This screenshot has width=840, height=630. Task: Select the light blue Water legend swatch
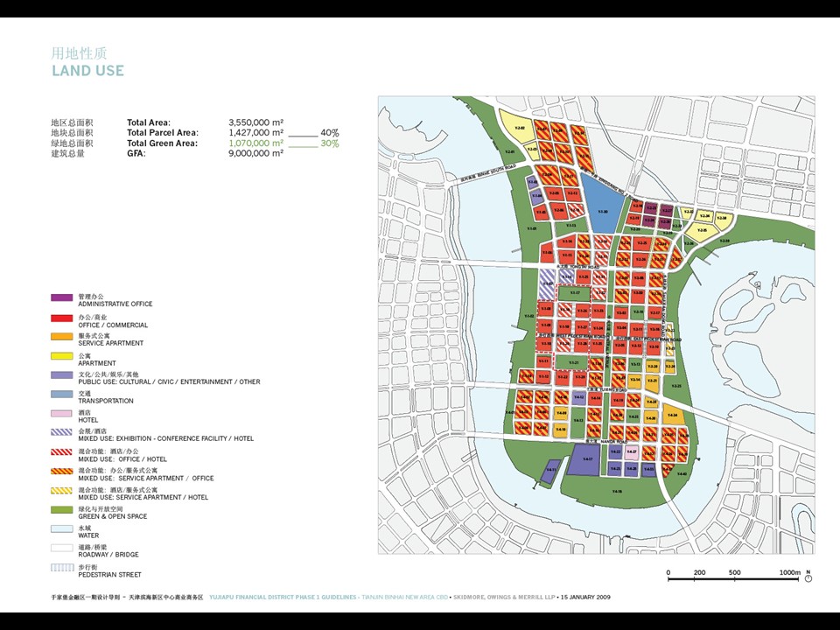click(61, 528)
